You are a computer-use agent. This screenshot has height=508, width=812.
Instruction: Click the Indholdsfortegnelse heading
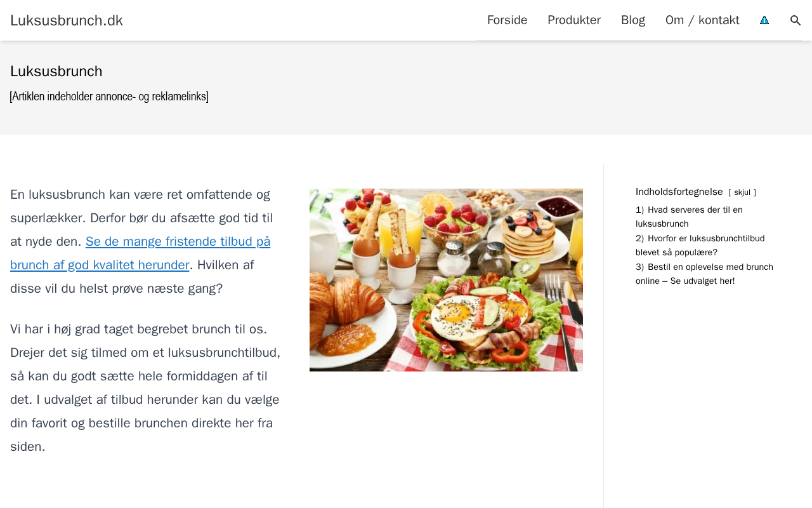click(x=679, y=192)
